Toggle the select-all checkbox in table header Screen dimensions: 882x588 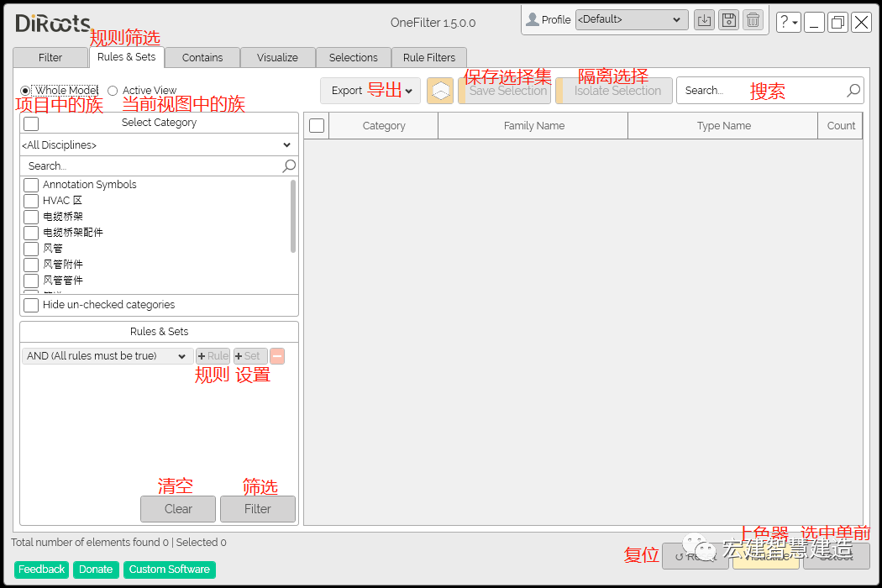[x=317, y=126]
